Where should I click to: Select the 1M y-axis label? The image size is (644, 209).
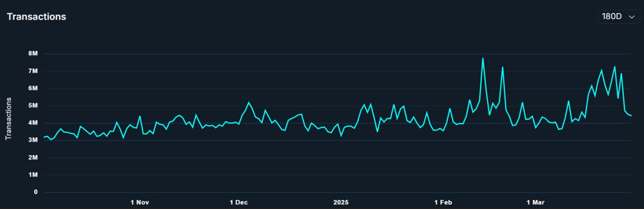(33, 175)
